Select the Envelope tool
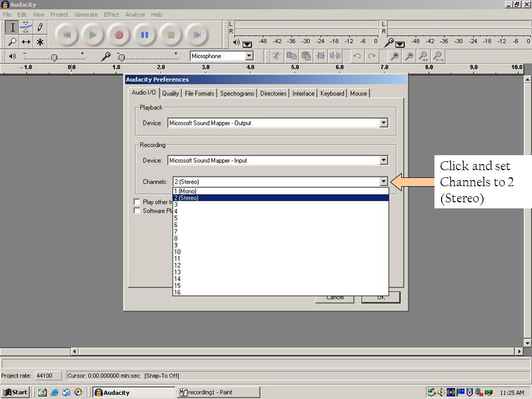 click(x=26, y=27)
